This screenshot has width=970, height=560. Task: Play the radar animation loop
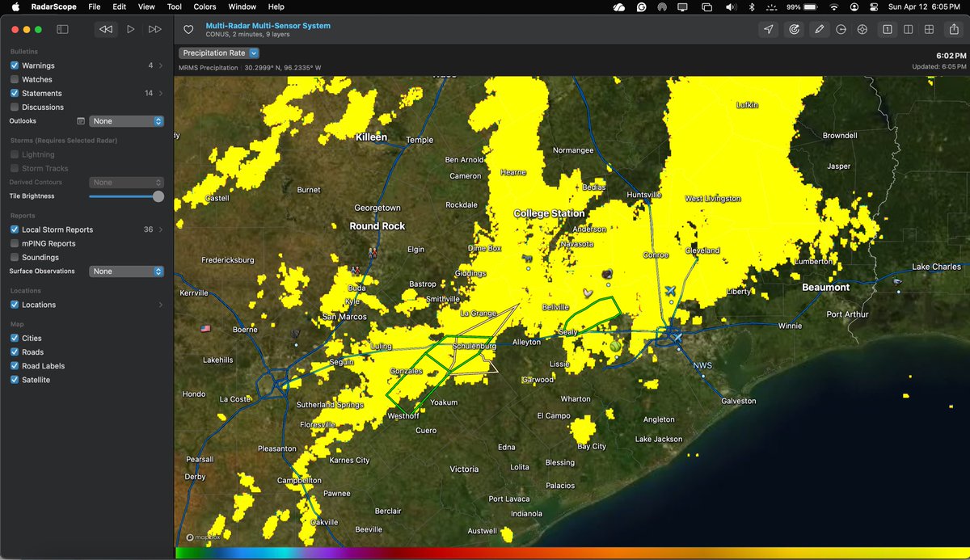131,29
